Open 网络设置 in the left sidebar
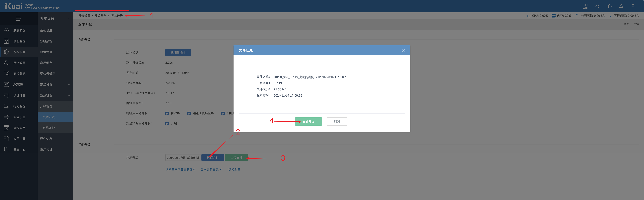The image size is (644, 200). (19, 63)
